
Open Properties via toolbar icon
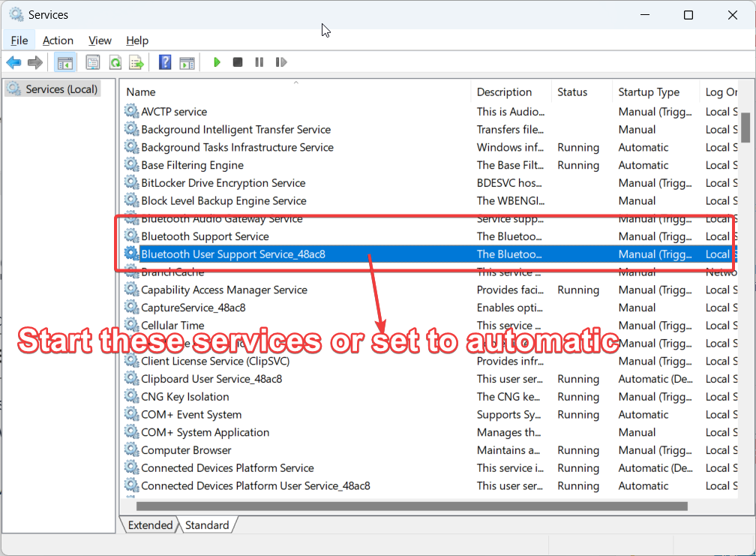tap(93, 62)
